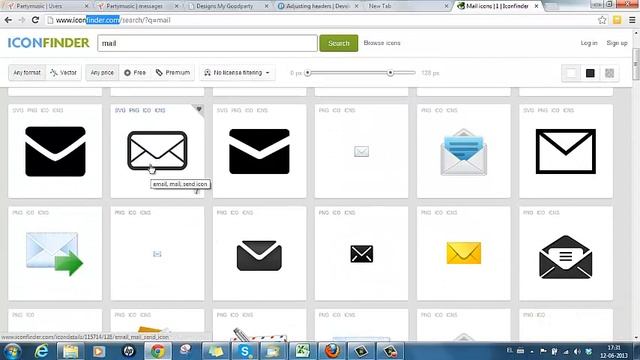
Task: Choose the checkered transparent background swatch
Action: click(x=609, y=73)
